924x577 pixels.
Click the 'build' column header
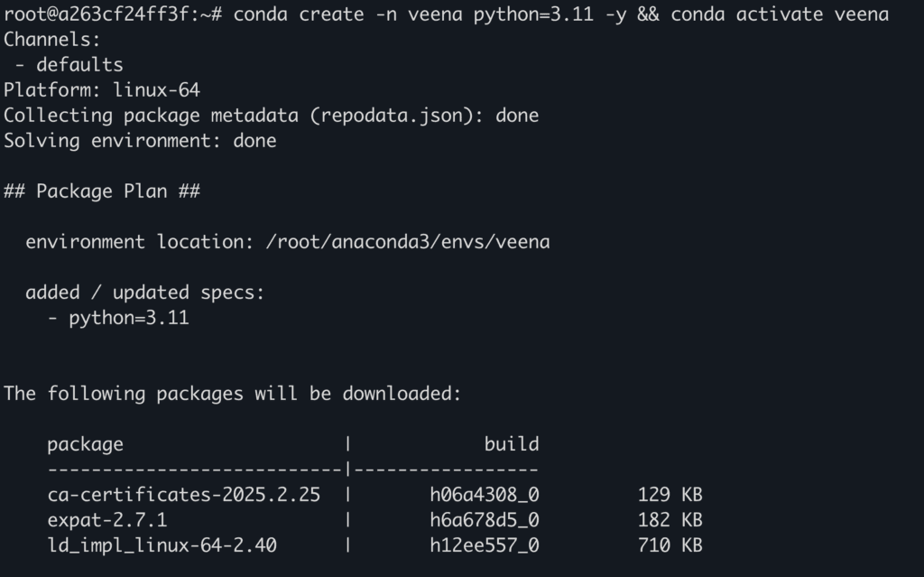(511, 444)
